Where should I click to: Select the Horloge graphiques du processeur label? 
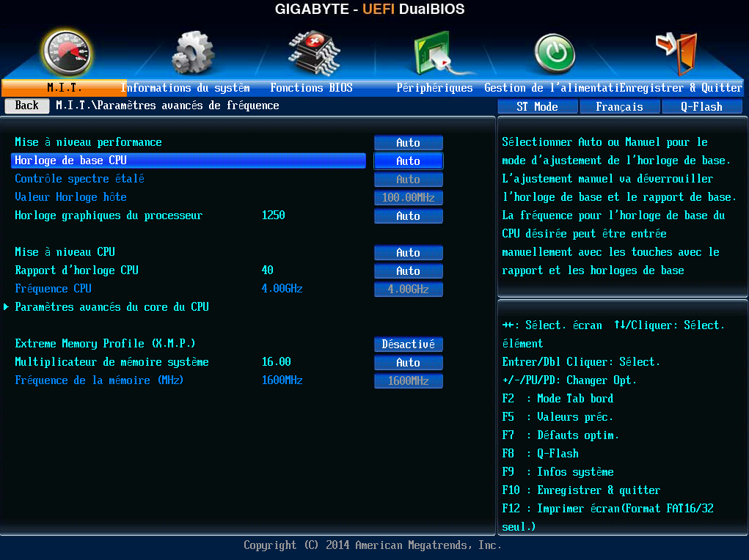tap(109, 215)
